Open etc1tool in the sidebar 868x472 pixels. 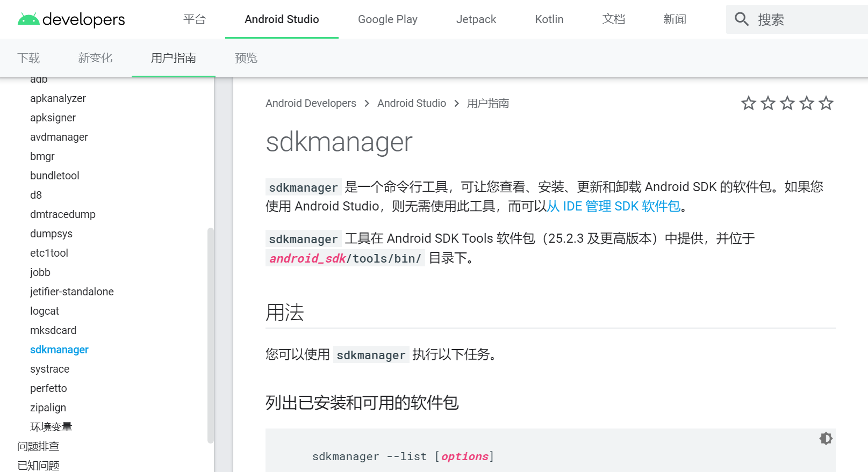(x=49, y=253)
